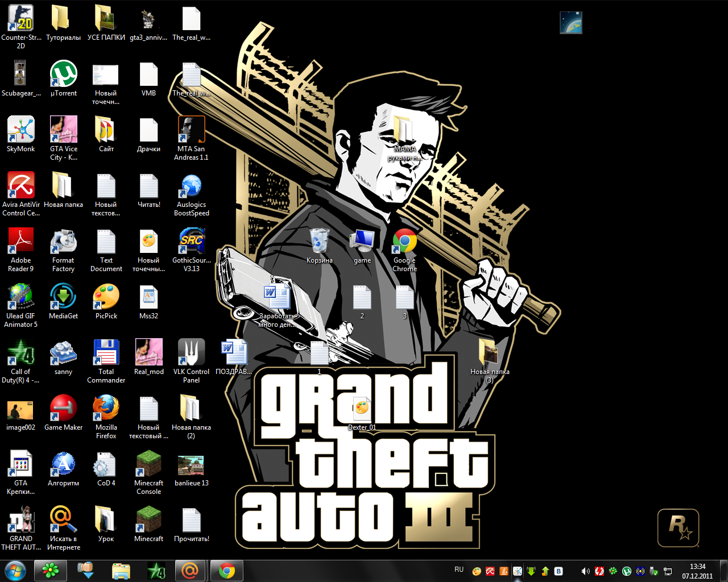Open Windows Explorer from the taskbar
728x582 pixels.
coord(121,570)
